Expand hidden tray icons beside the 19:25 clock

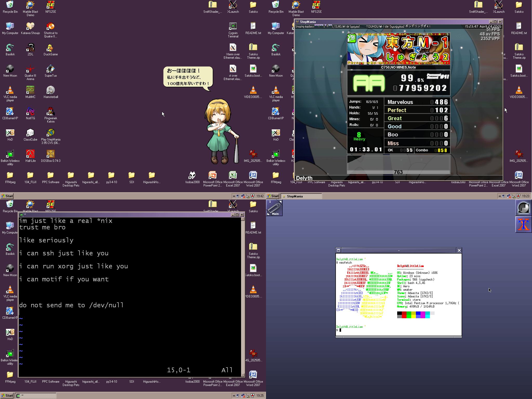click(234, 396)
